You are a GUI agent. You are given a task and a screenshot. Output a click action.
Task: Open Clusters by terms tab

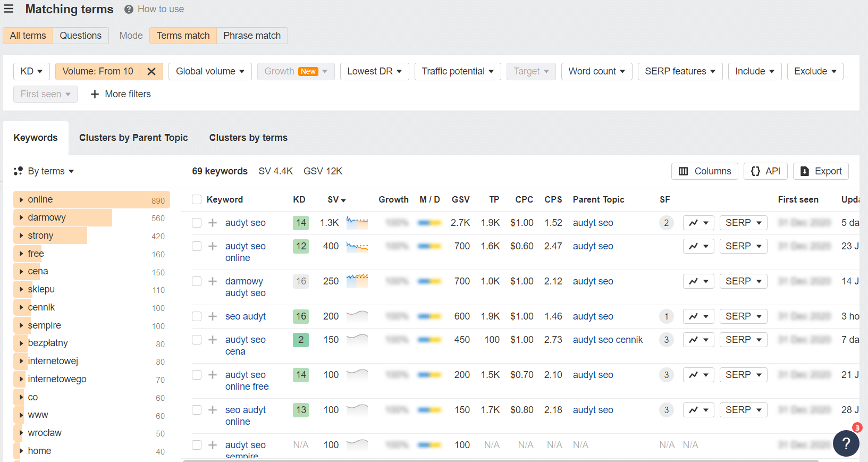click(248, 138)
